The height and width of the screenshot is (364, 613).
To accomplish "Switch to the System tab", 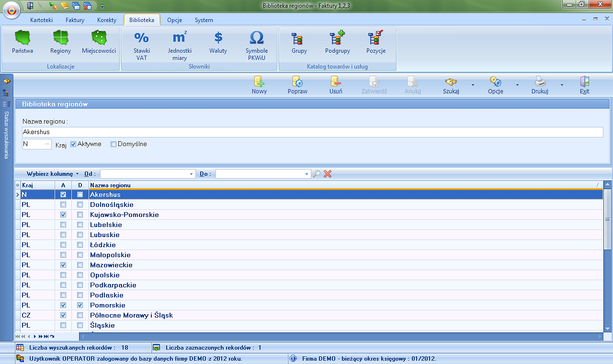I will click(204, 20).
